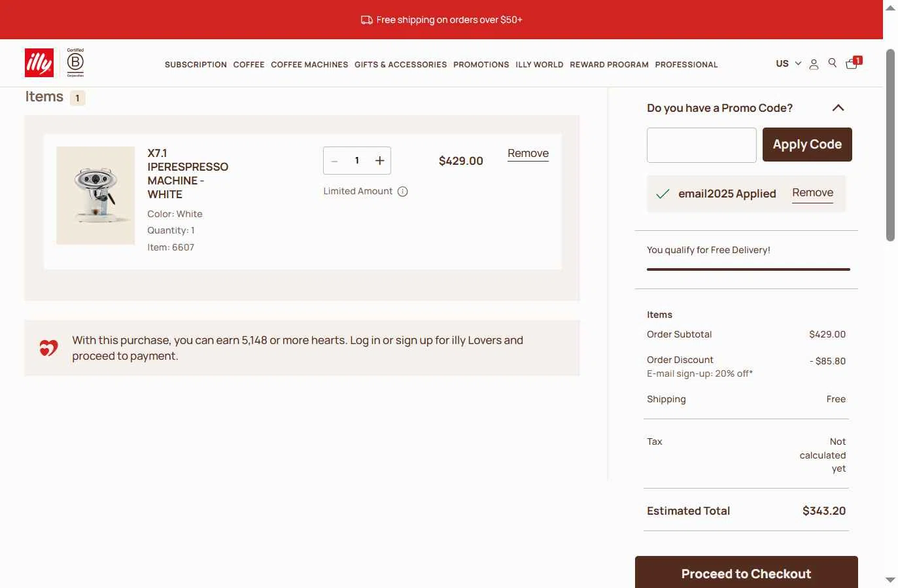Image resolution: width=898 pixels, height=588 pixels.
Task: Click Proceed to Checkout button
Action: [746, 572]
